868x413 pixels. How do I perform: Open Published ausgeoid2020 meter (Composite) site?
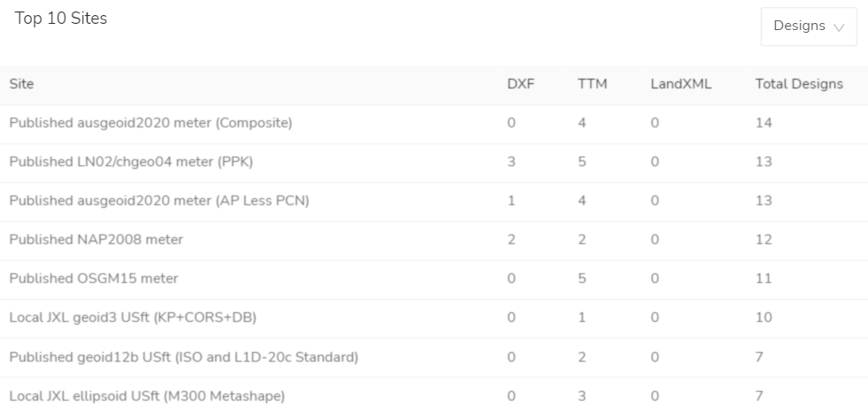tap(150, 123)
